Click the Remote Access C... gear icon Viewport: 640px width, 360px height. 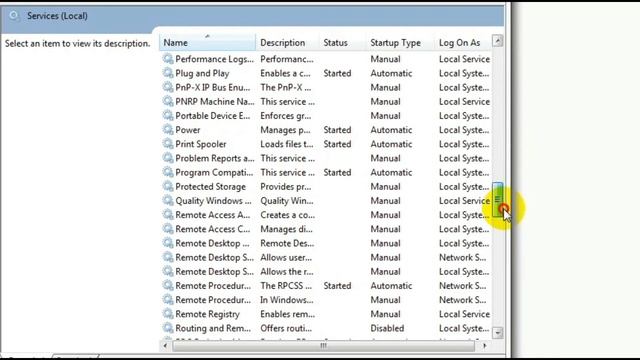(168, 229)
